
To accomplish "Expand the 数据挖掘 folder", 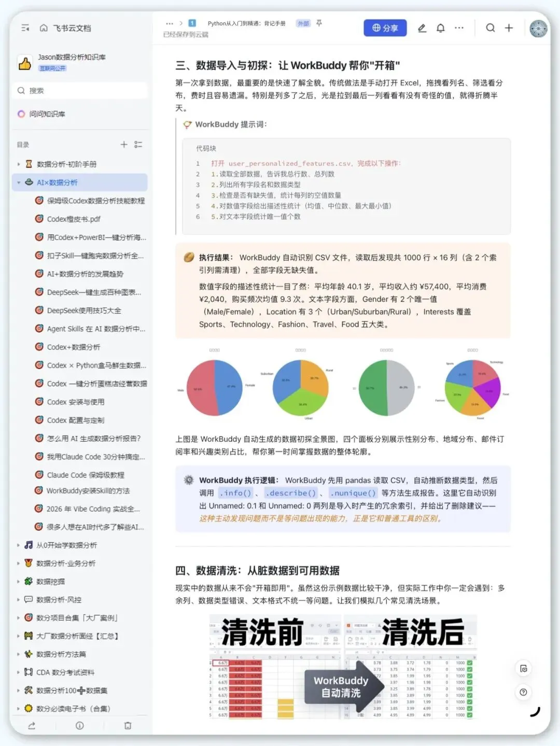I will pyautogui.click(x=19, y=582).
